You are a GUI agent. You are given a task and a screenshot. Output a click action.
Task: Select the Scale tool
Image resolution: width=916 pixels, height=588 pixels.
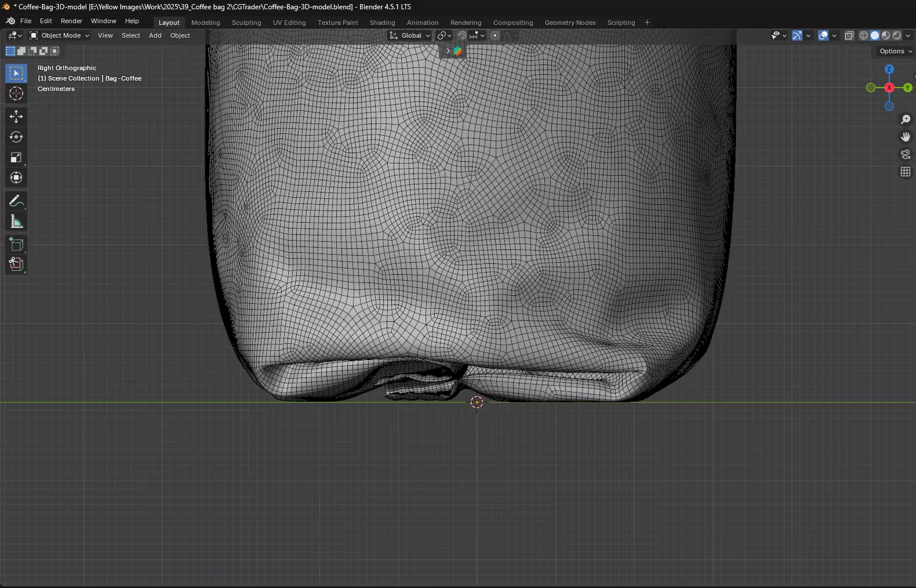coord(16,157)
